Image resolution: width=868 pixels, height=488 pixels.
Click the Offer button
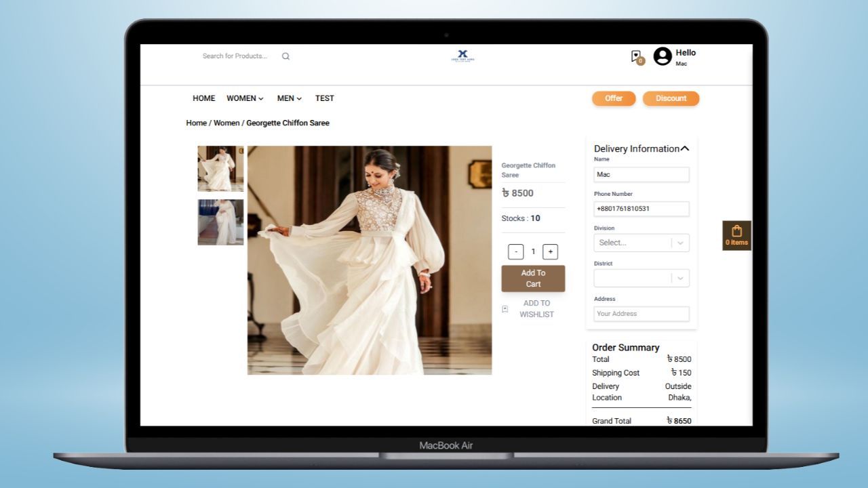click(614, 98)
